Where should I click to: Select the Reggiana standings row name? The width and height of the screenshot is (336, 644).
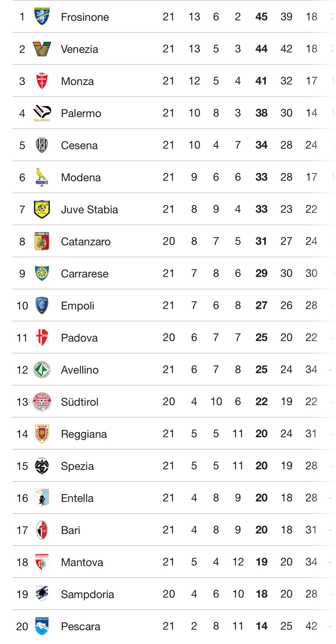tap(84, 434)
